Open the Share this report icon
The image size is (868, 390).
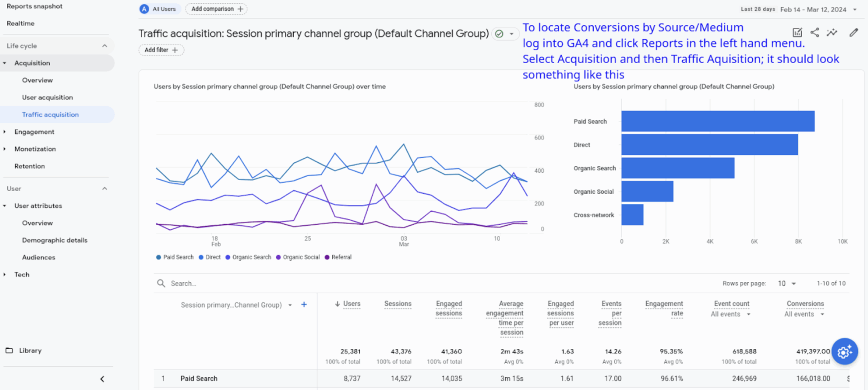pyautogui.click(x=815, y=33)
